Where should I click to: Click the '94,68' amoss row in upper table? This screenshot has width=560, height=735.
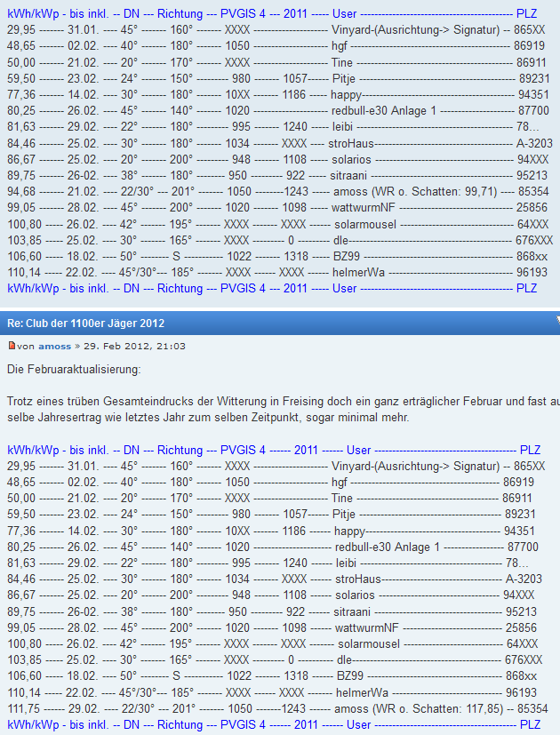click(277, 192)
